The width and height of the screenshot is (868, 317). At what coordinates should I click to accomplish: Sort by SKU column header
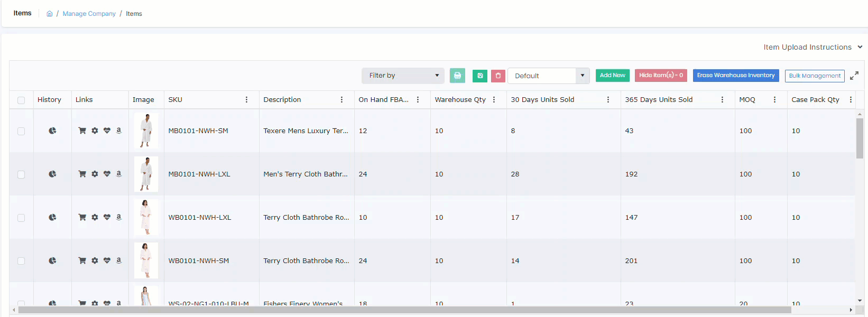pos(175,99)
